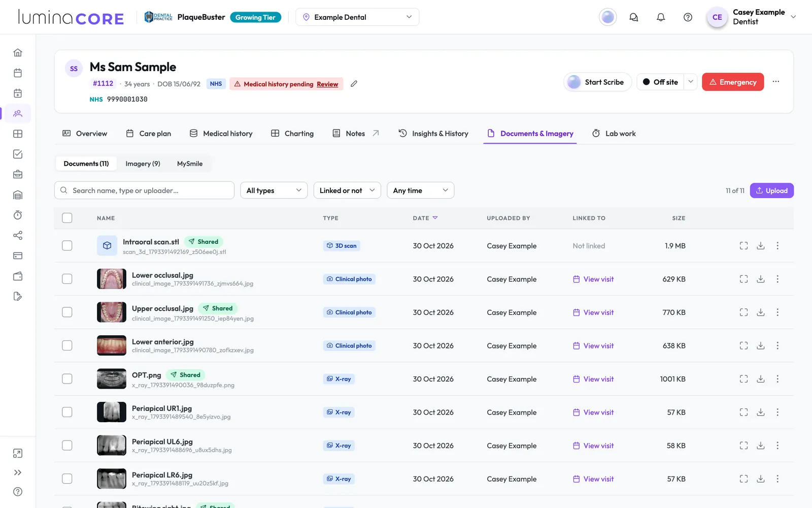
Task: Open the Upper occlusal.jpg thumbnail
Action: [112, 312]
